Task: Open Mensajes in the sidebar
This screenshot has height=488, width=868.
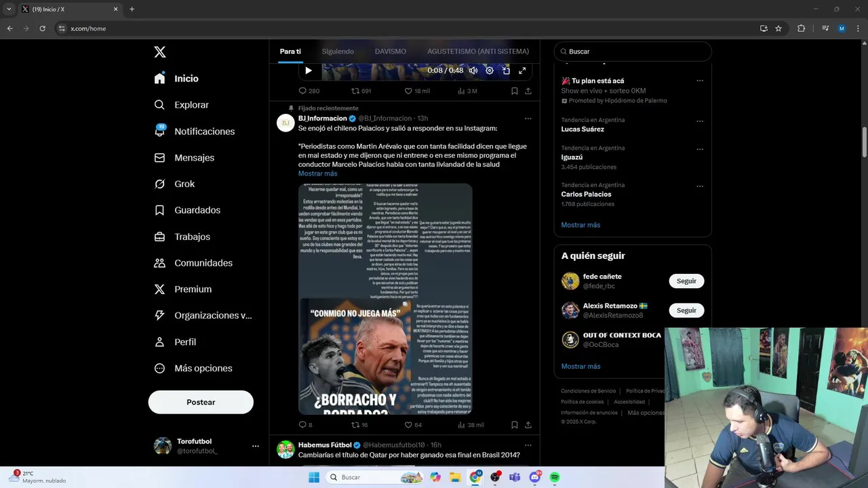Action: click(x=184, y=157)
